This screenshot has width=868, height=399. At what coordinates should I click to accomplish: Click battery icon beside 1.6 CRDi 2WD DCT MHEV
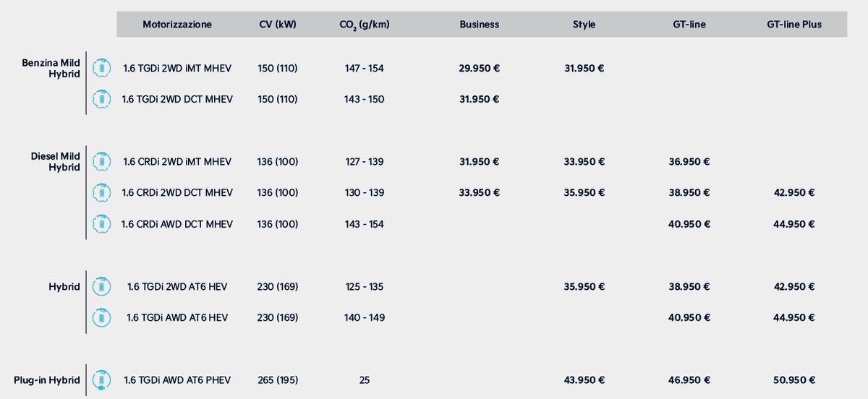[102, 193]
